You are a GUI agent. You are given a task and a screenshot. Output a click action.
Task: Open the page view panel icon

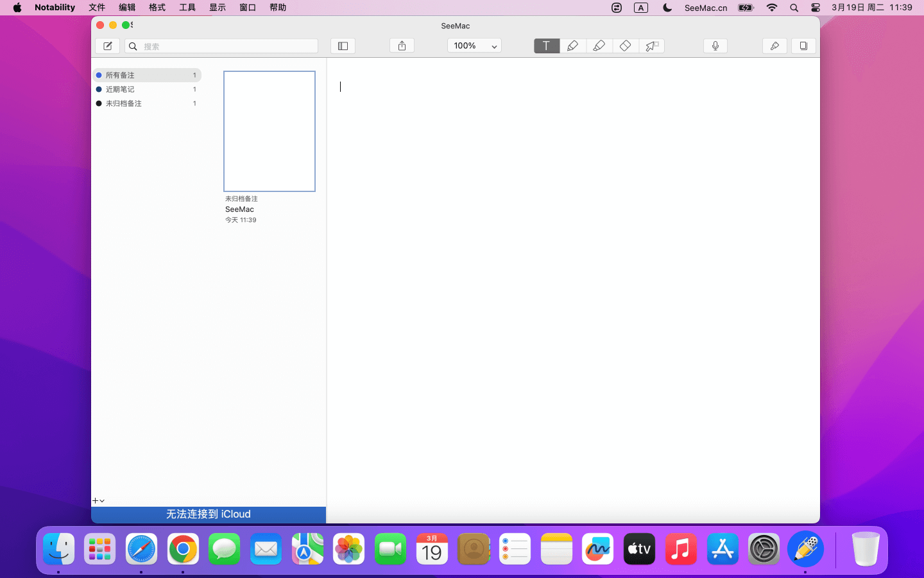(803, 46)
